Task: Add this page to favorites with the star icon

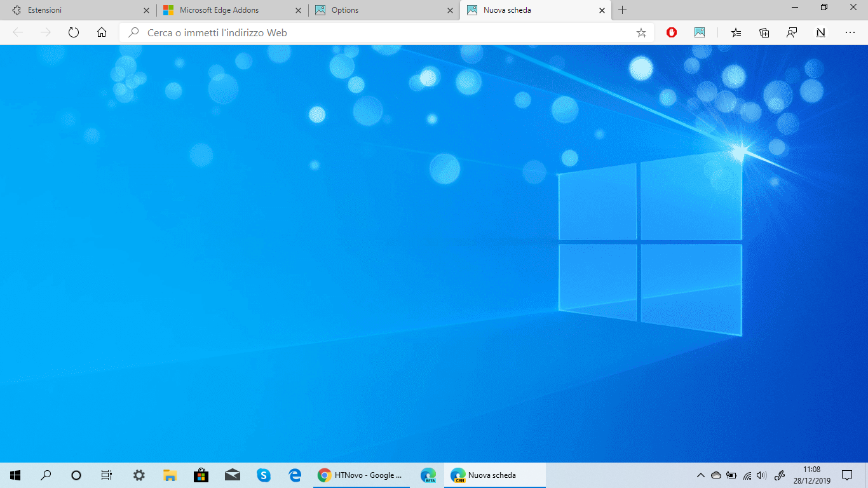Action: click(x=641, y=32)
